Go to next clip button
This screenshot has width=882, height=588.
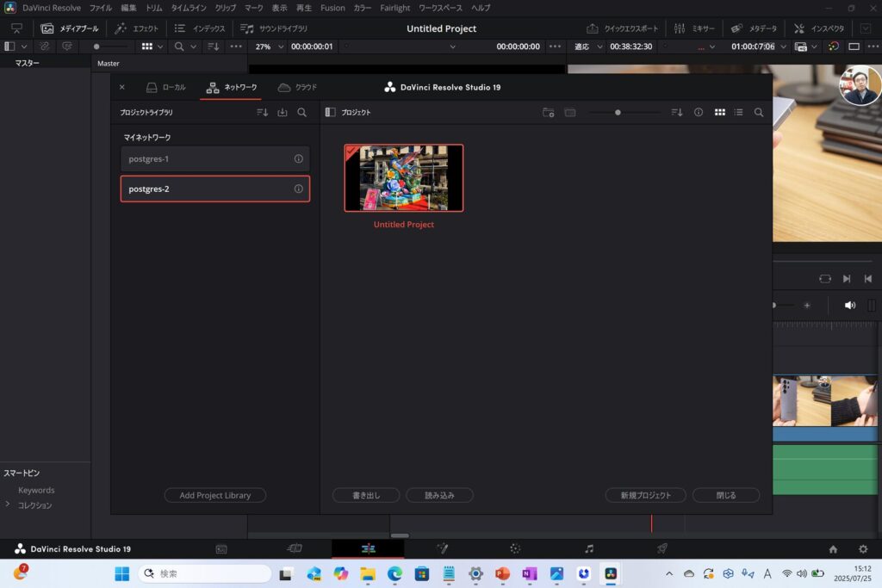point(847,279)
